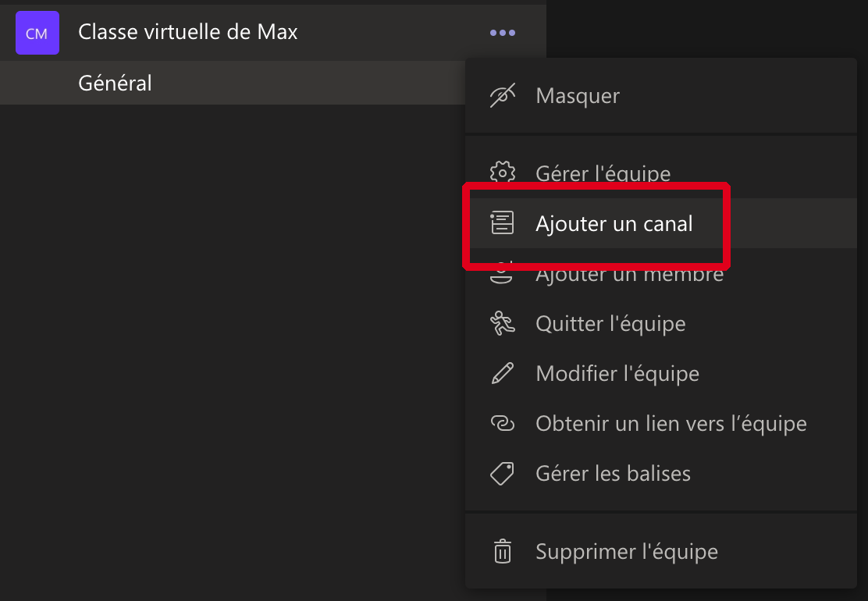Image resolution: width=868 pixels, height=601 pixels.
Task: Click the chain link icon
Action: pos(502,423)
